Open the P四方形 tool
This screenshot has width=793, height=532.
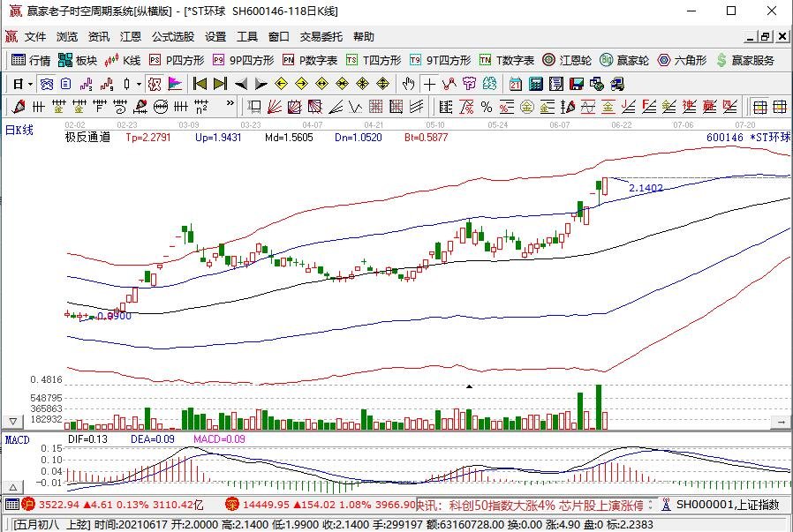point(177,61)
